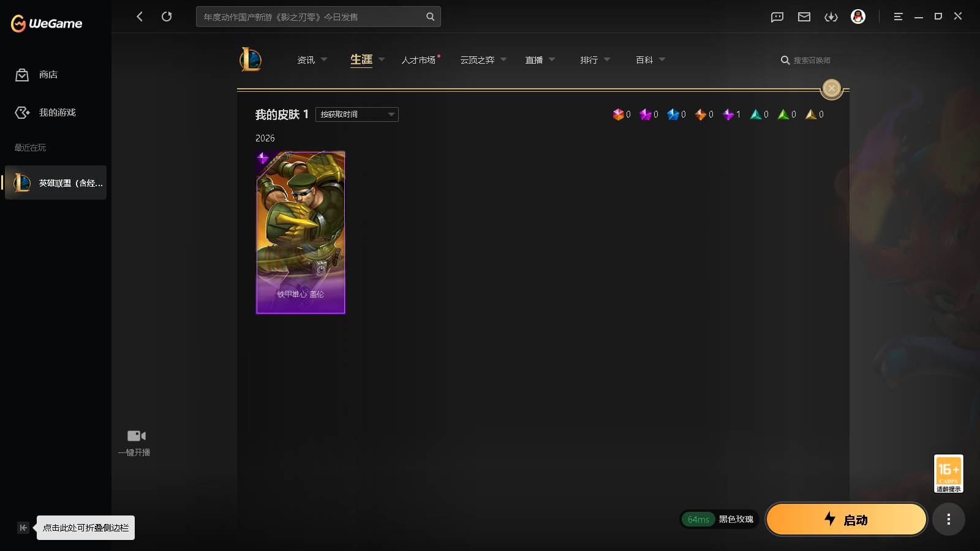This screenshot has width=980, height=551.
Task: Filter by the purple gem count 1
Action: coord(731,114)
